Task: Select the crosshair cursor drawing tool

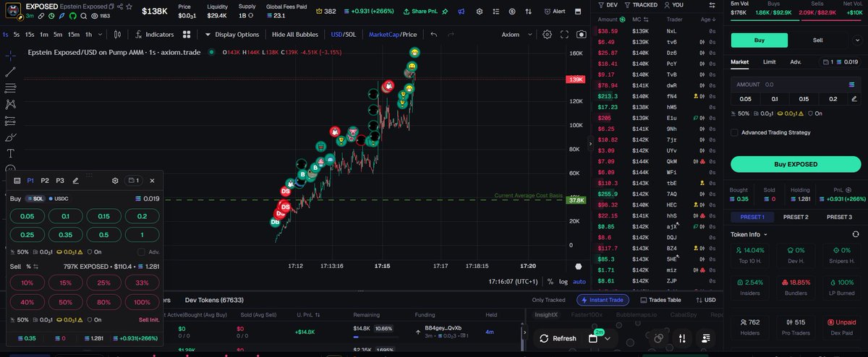Action: tap(11, 55)
